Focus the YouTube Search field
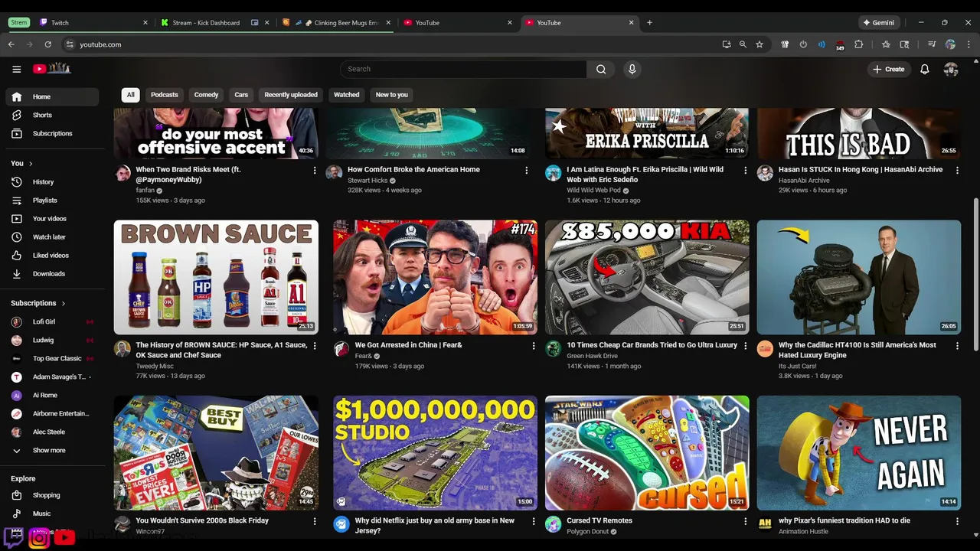This screenshot has height=551, width=980. 463,69
